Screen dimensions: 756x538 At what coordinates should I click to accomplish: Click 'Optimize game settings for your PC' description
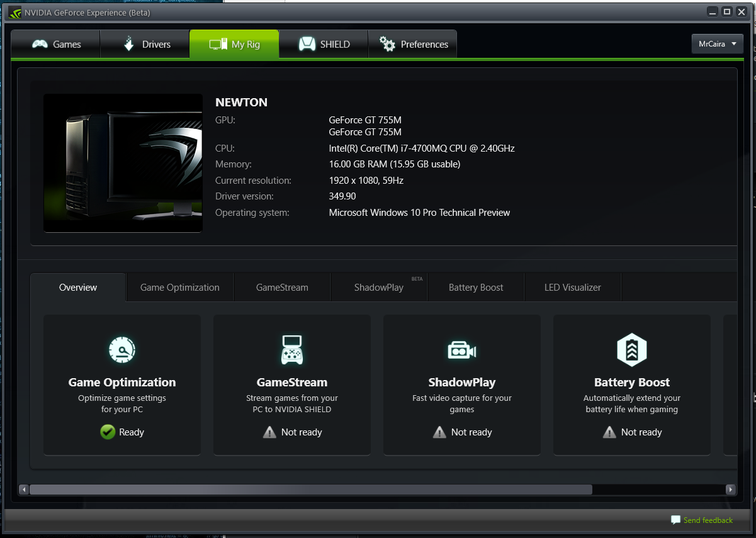[122, 403]
